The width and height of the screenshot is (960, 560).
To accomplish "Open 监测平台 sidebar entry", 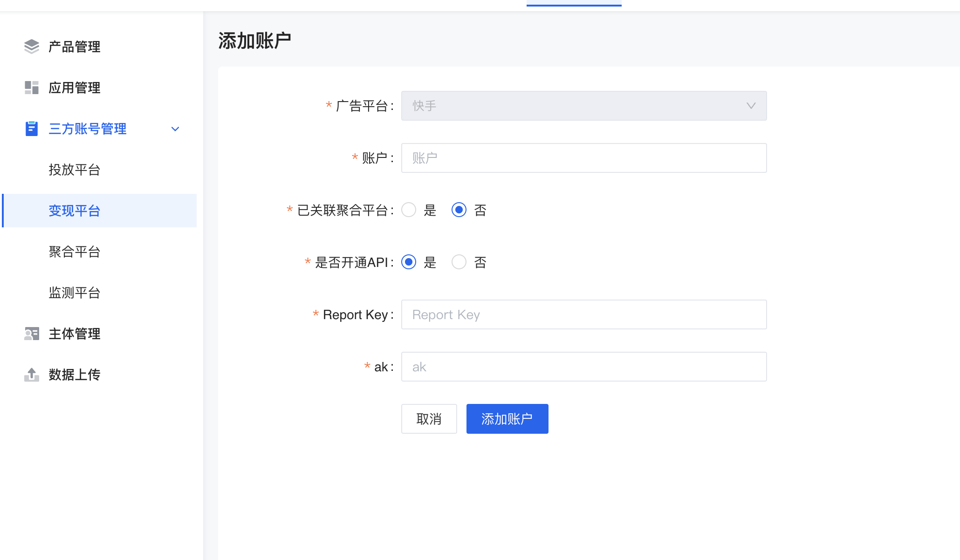I will (x=75, y=293).
